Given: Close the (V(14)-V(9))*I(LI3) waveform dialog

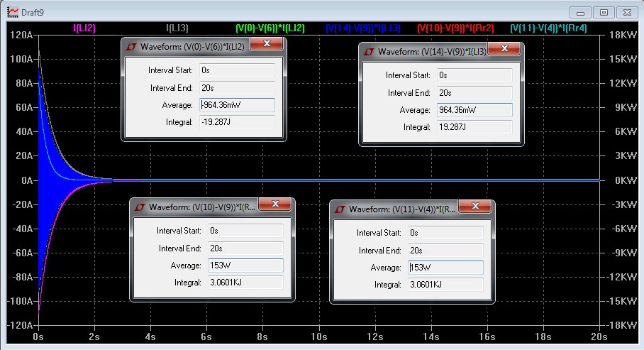Looking at the screenshot, I should tap(504, 49).
